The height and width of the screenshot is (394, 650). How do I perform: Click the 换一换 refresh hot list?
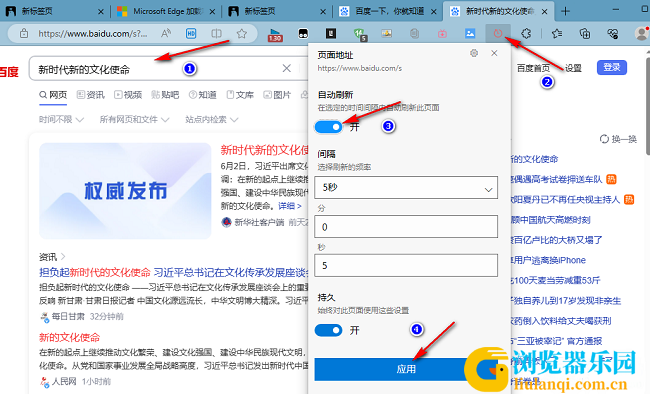(x=618, y=139)
